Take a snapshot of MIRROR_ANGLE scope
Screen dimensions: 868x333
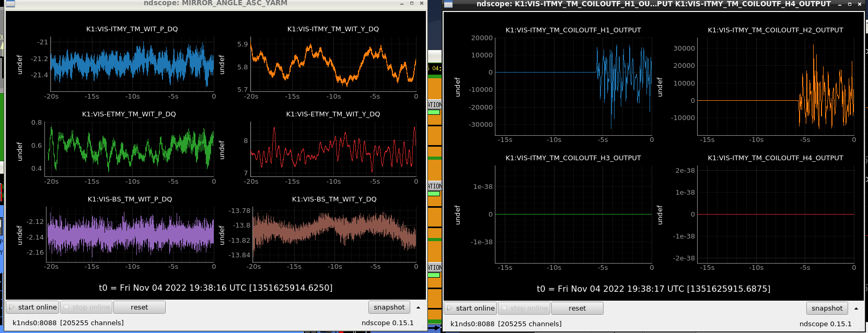[x=389, y=307]
